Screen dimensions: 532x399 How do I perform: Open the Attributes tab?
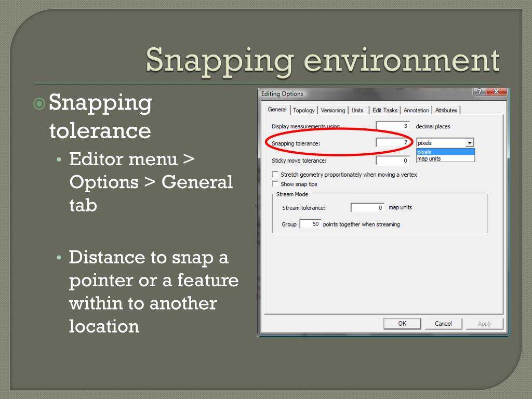pos(446,110)
